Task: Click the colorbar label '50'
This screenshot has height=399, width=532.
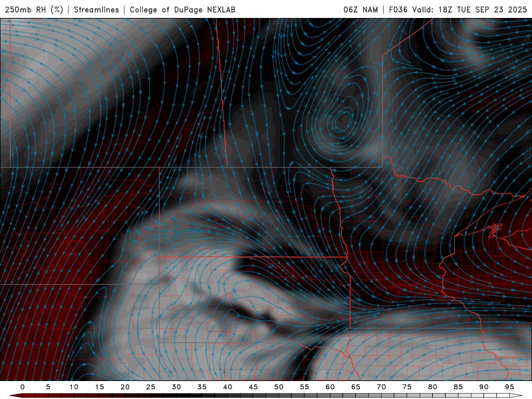Action: (279, 387)
